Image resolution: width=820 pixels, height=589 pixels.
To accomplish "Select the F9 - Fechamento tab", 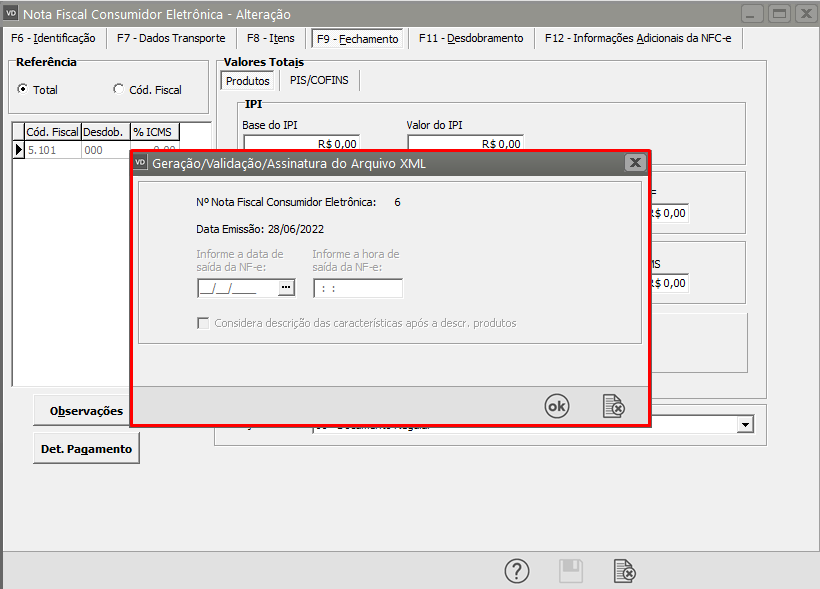I will (x=358, y=39).
